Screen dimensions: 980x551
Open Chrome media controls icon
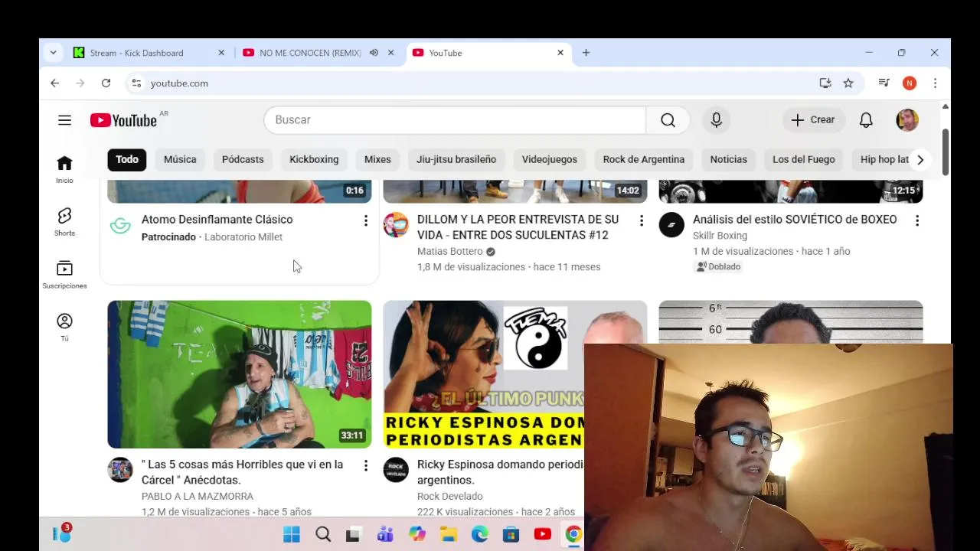pos(884,83)
